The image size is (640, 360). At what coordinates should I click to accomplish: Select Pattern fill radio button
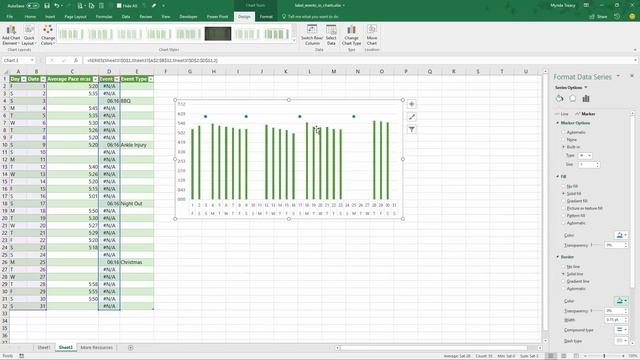(564, 216)
